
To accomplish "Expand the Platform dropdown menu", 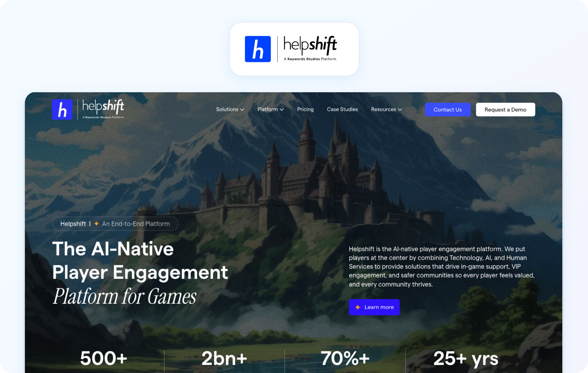I will tap(271, 109).
